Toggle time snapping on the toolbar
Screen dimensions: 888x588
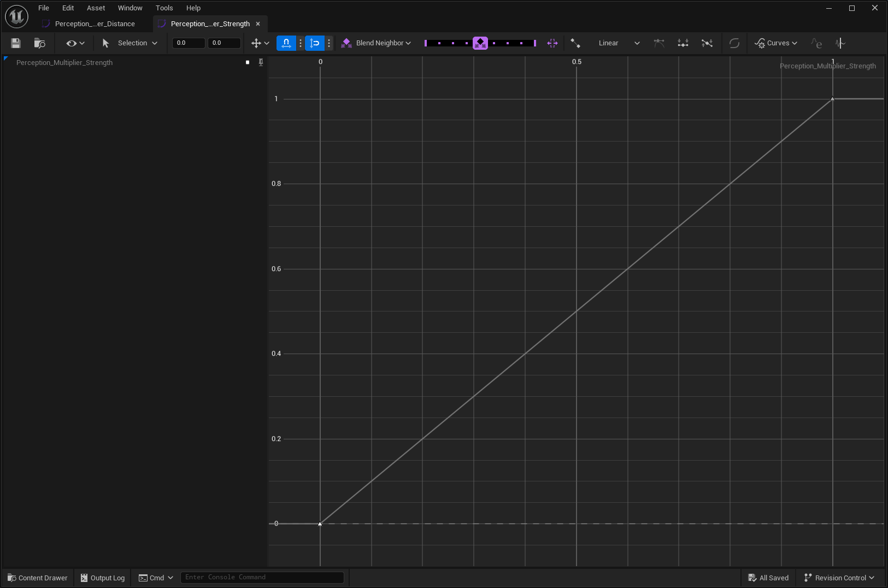point(286,43)
